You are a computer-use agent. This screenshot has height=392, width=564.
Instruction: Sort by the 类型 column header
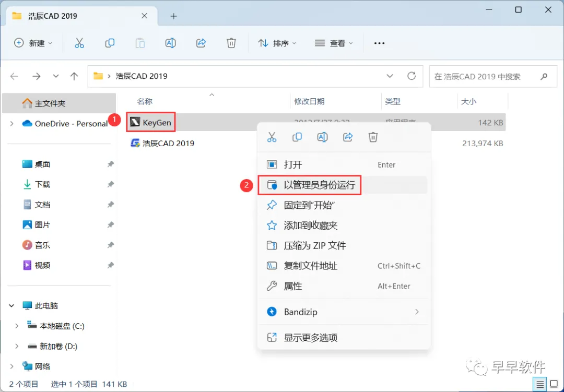pyautogui.click(x=392, y=101)
